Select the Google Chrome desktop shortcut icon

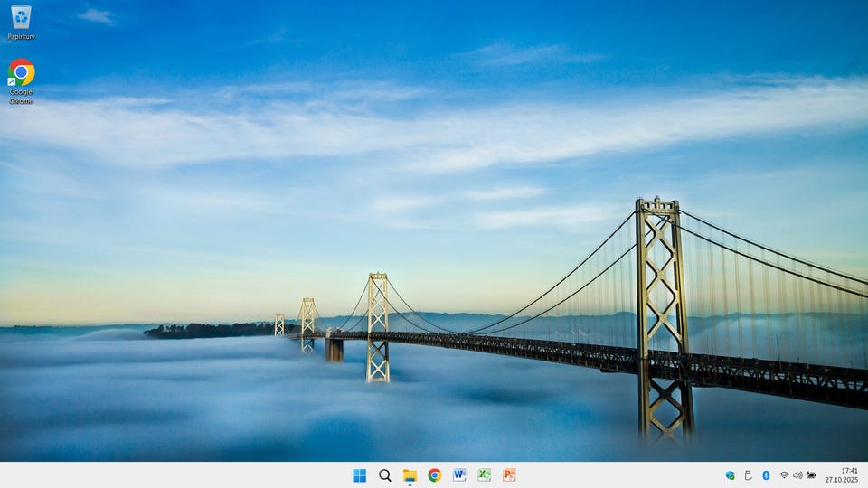[x=21, y=72]
